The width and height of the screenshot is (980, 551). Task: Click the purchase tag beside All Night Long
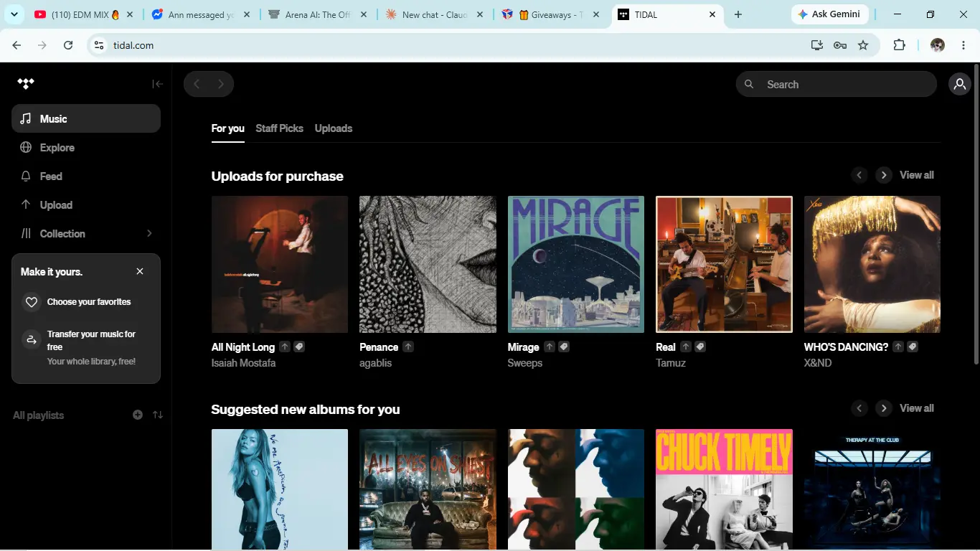299,347
